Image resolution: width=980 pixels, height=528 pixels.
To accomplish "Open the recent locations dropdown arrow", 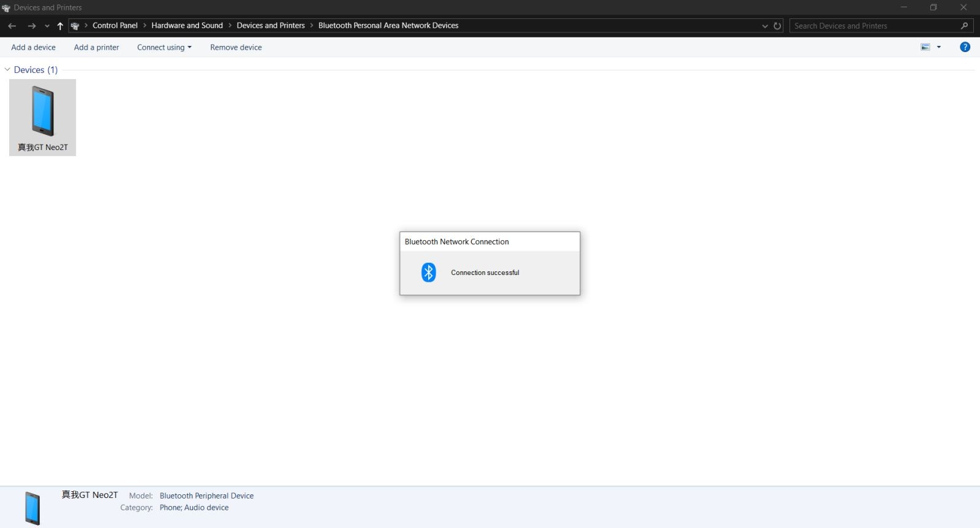I will click(47, 26).
